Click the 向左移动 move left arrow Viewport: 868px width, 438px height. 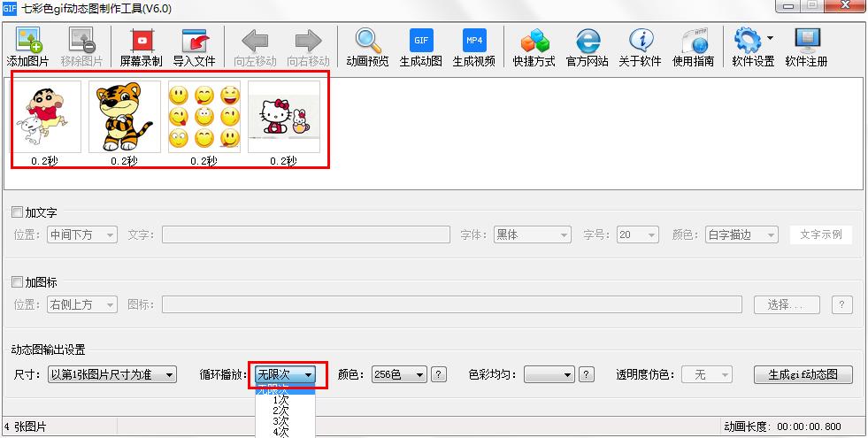pos(255,41)
